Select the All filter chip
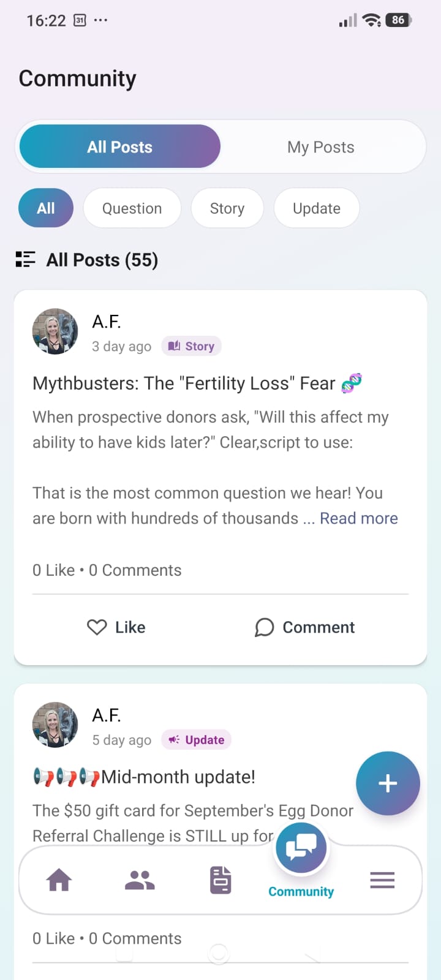 click(46, 208)
